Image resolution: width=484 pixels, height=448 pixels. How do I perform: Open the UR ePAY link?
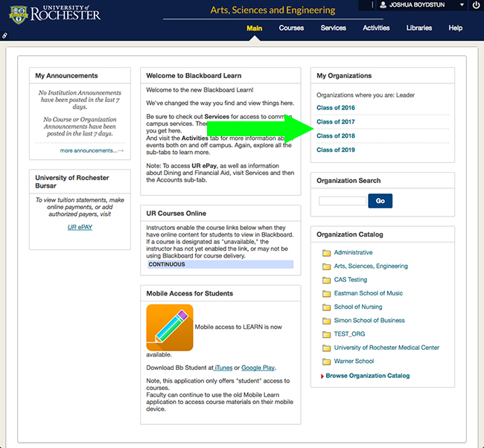click(80, 228)
